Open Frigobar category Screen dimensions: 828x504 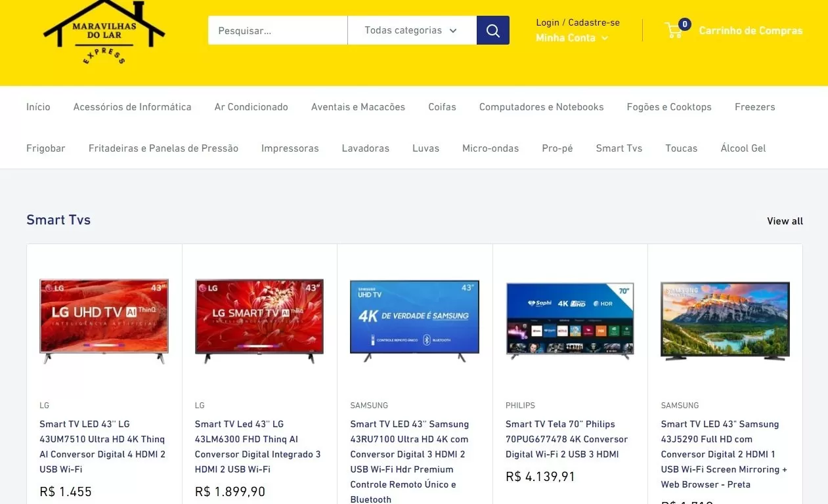click(46, 148)
